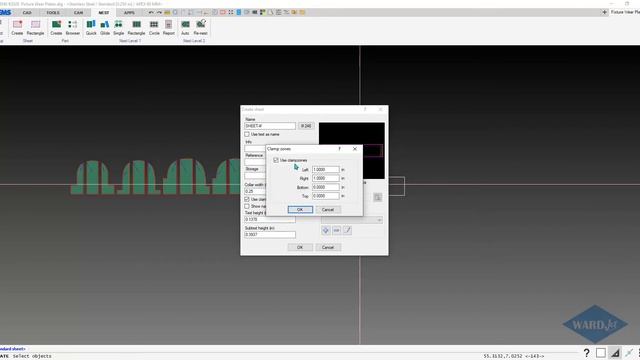The width and height of the screenshot is (640, 360).
Task: Click the middle icon button below the dropdown
Action: coord(336,231)
